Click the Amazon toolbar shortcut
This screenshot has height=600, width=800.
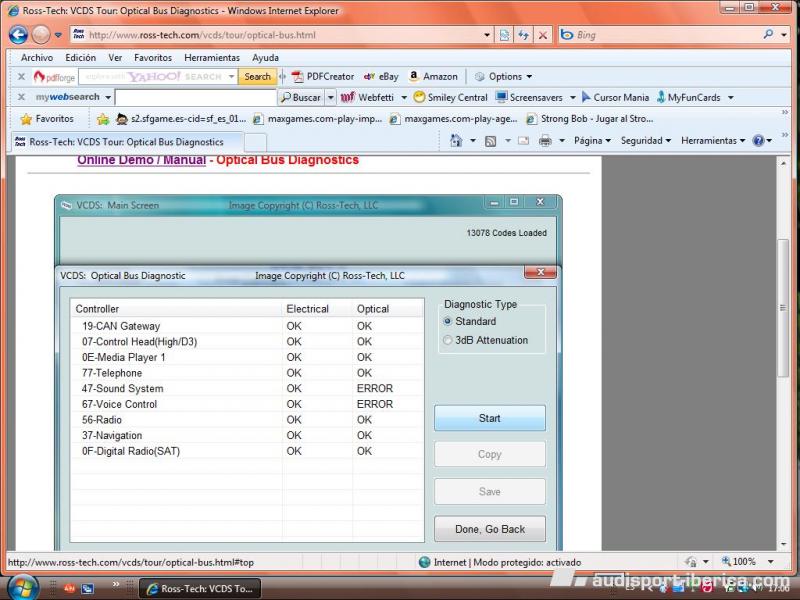coord(433,77)
